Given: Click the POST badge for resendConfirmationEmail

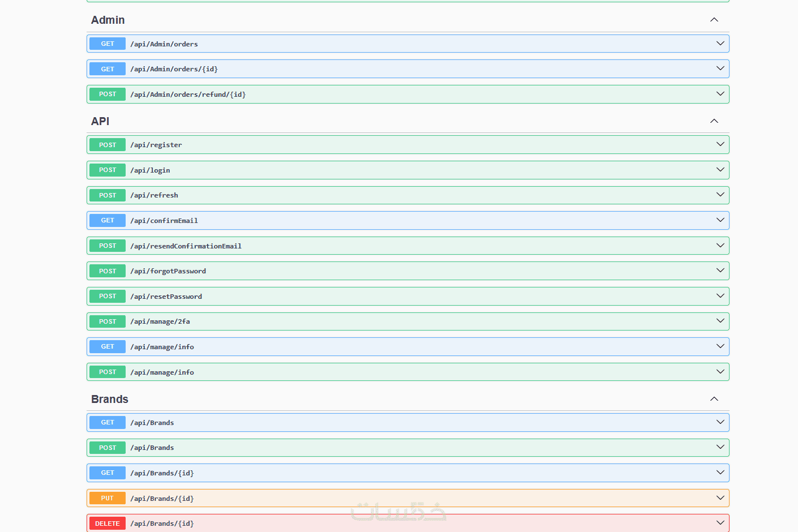Looking at the screenshot, I should click(x=108, y=246).
